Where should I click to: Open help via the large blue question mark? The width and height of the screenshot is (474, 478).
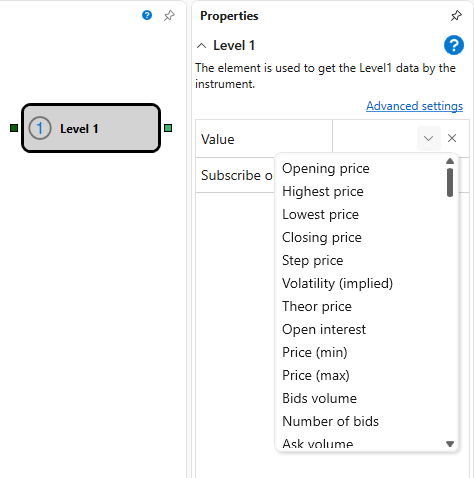454,45
